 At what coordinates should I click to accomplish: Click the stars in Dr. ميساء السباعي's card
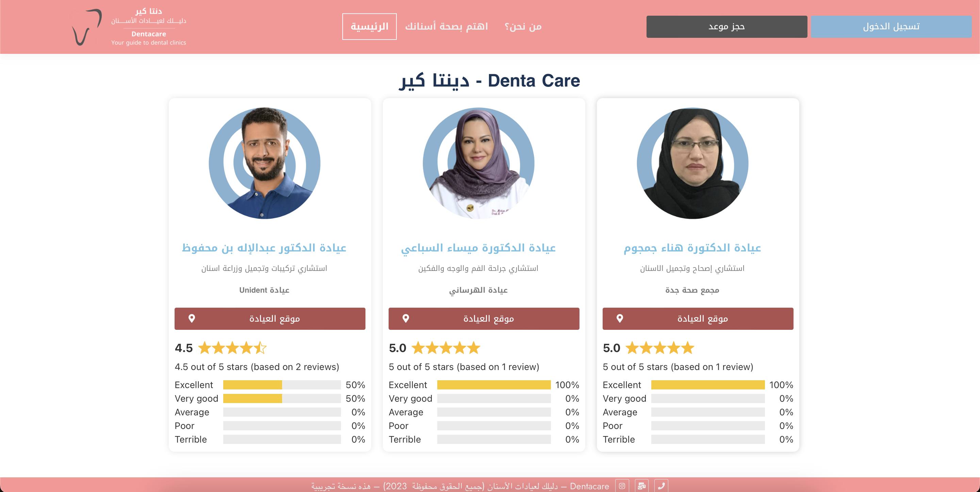(446, 348)
